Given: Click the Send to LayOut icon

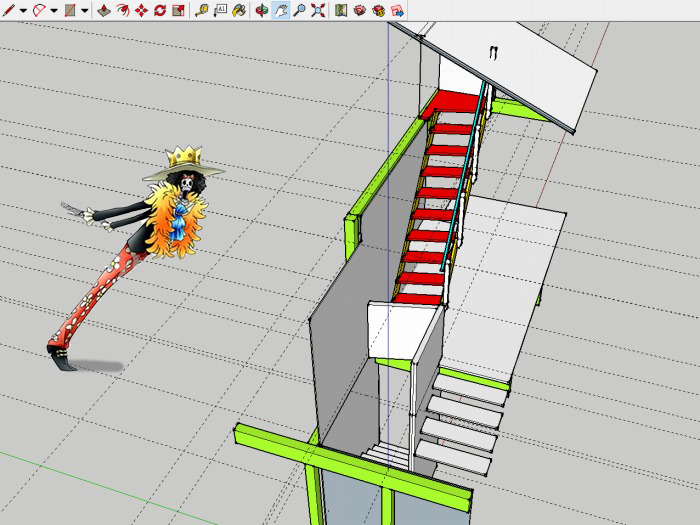Looking at the screenshot, I should (397, 10).
